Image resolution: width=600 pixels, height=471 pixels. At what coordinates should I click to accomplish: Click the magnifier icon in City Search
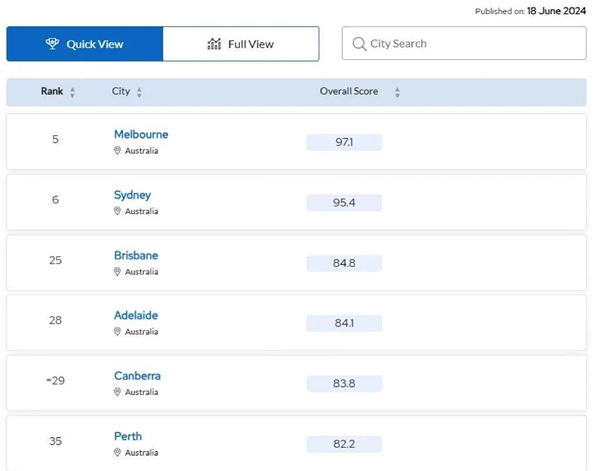point(359,44)
